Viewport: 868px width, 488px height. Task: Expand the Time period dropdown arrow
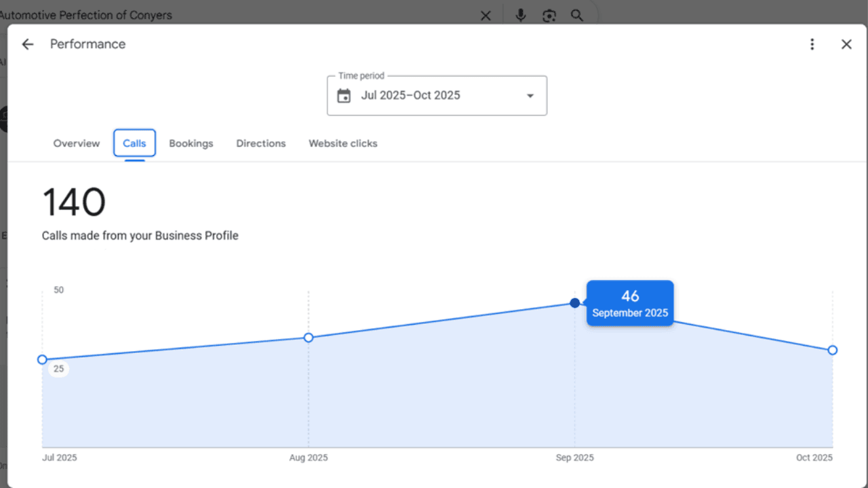[x=530, y=96]
